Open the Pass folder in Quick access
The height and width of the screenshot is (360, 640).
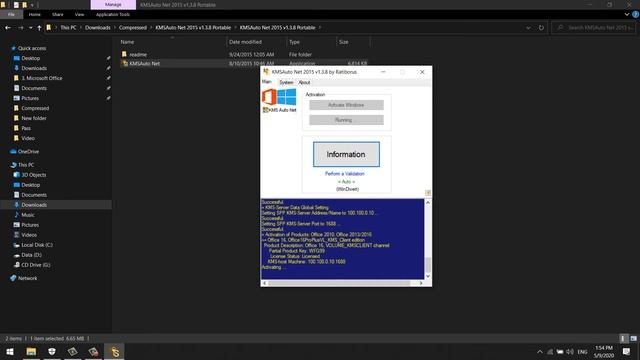(26, 128)
